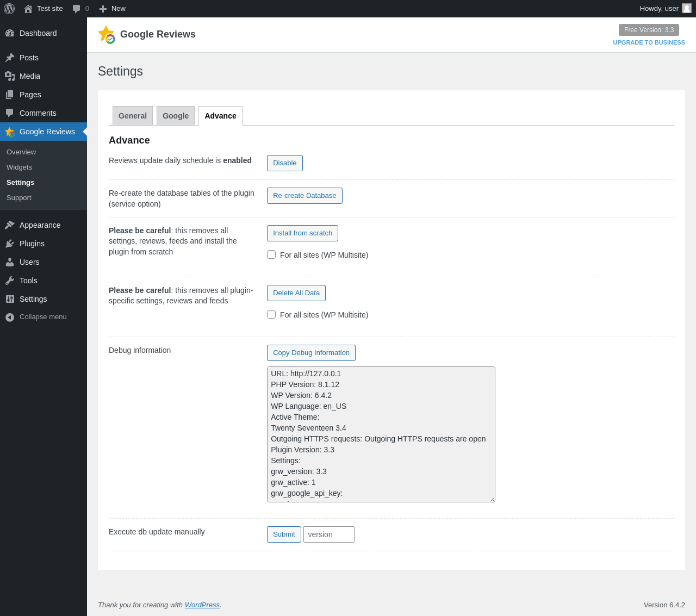Open Widgets submenu item
This screenshot has height=616, width=696.
click(x=19, y=167)
